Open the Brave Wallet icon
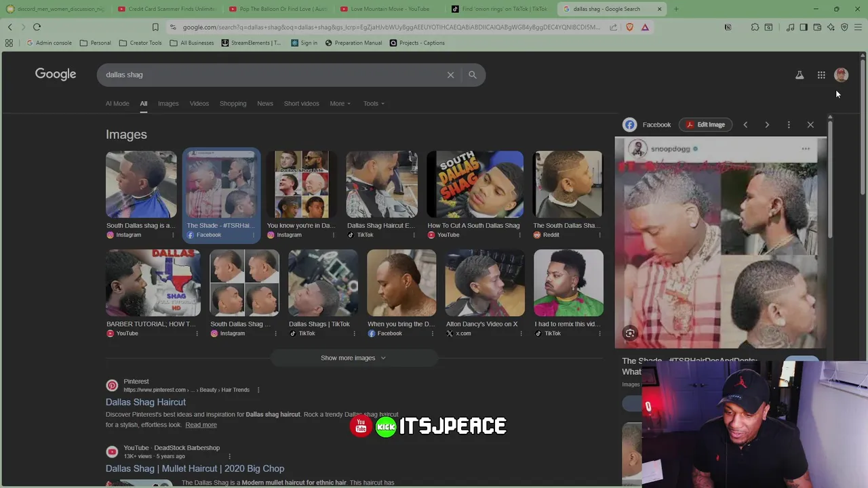Viewport: 868px width, 488px height. (x=817, y=27)
